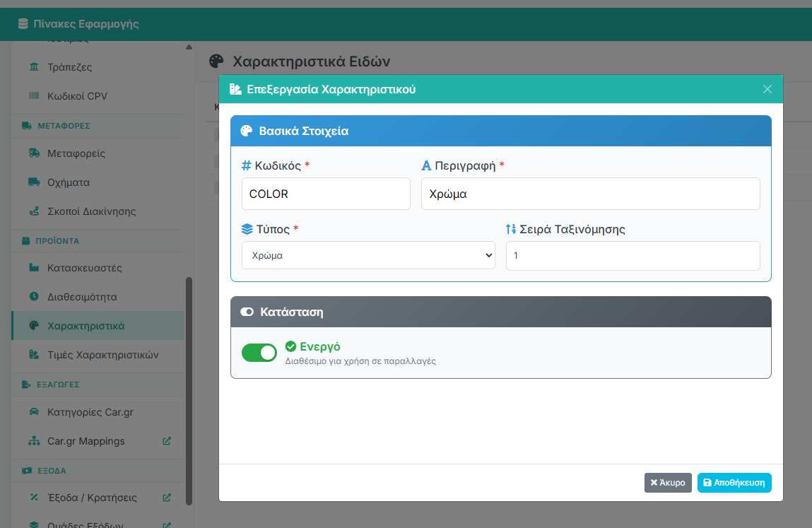The image size is (812, 528).
Task: Select Σκοποί Διακίνησης in the sidebar
Action: (98, 211)
